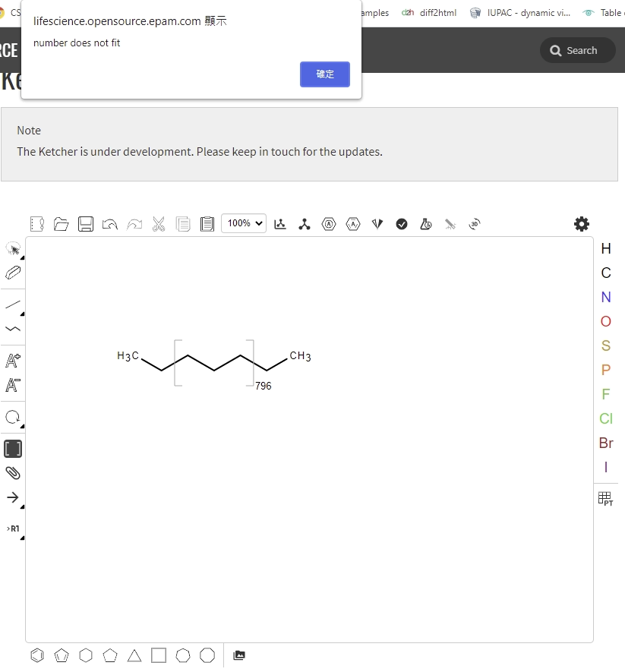
Task: Select the Chain tool
Action: click(x=13, y=329)
